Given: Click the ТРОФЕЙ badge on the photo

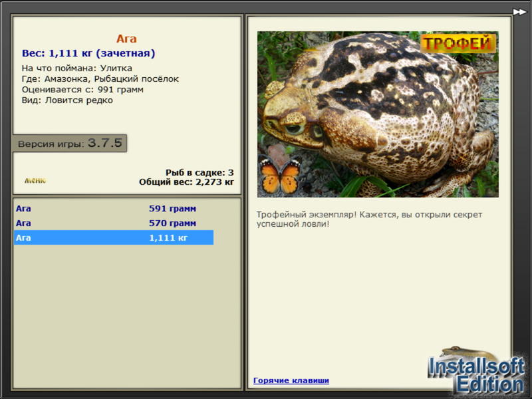Looking at the screenshot, I should 458,43.
